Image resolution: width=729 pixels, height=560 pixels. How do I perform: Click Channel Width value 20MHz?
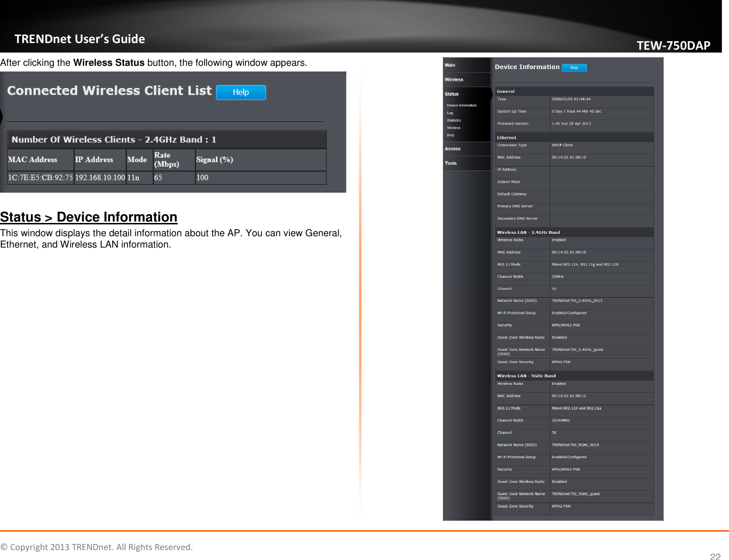coord(558,277)
